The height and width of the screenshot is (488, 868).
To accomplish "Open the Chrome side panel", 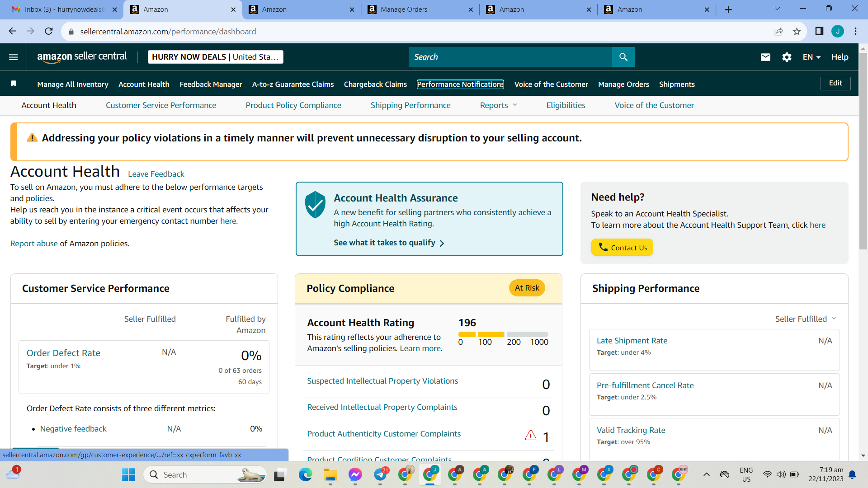I will point(819,31).
